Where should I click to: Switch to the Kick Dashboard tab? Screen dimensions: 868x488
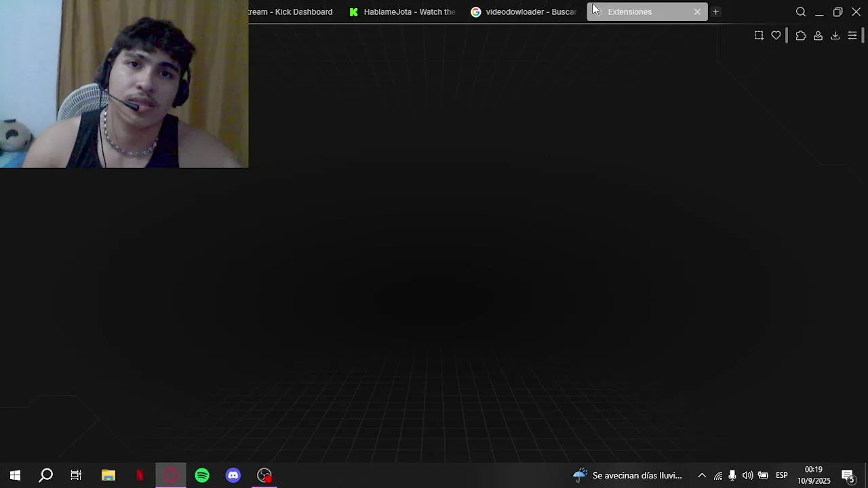(x=292, y=12)
